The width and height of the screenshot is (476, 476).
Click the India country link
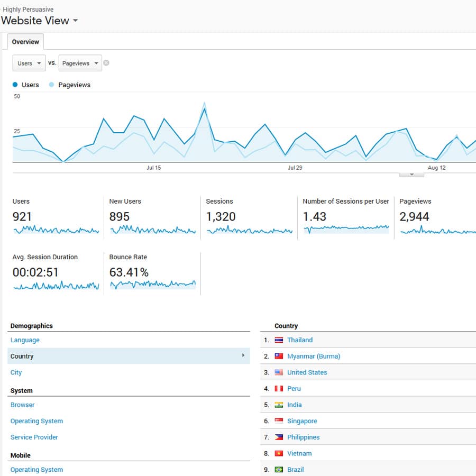(295, 405)
